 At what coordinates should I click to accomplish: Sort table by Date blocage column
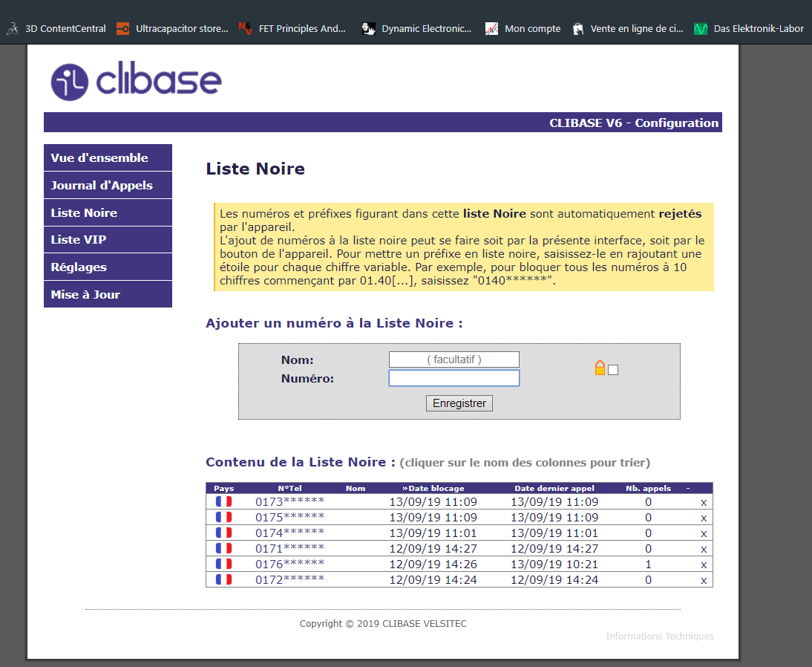[433, 488]
